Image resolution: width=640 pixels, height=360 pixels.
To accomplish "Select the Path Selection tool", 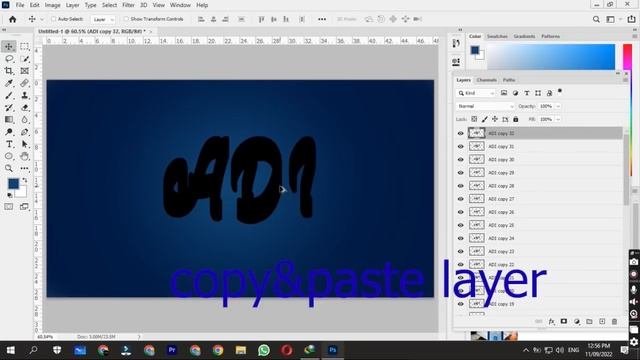I will [24, 144].
